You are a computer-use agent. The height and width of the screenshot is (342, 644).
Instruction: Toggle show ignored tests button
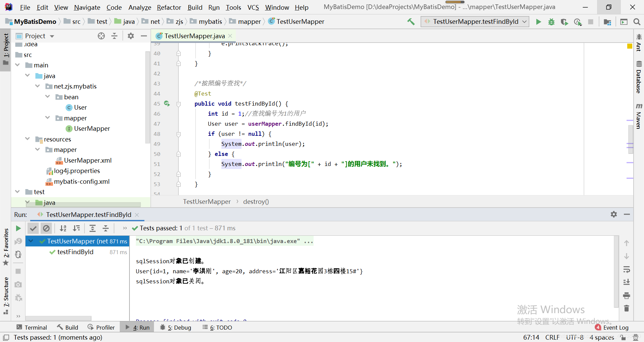pyautogui.click(x=46, y=228)
